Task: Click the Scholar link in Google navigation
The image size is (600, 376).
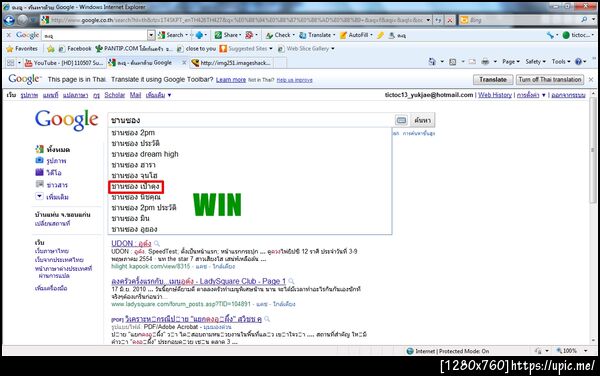Action: tap(115, 95)
